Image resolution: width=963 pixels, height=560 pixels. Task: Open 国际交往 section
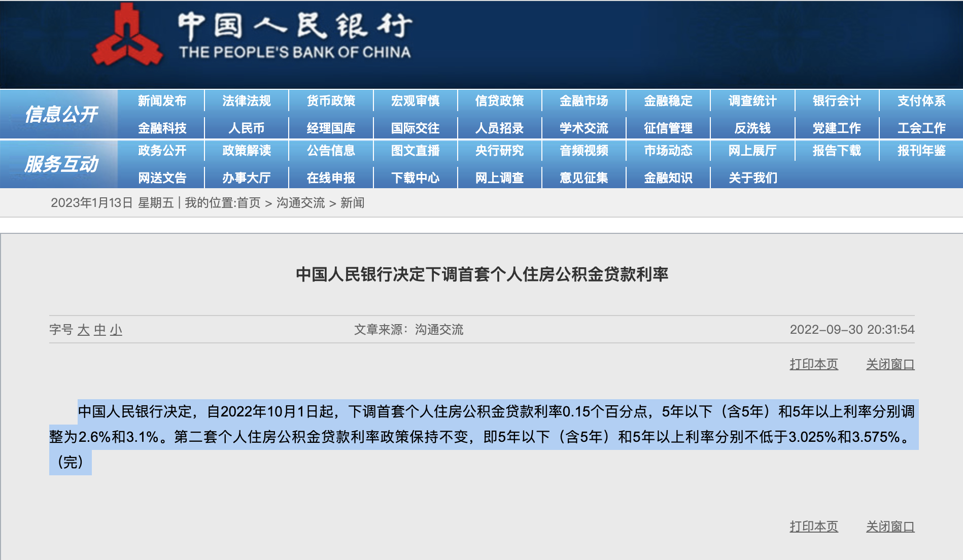[415, 128]
